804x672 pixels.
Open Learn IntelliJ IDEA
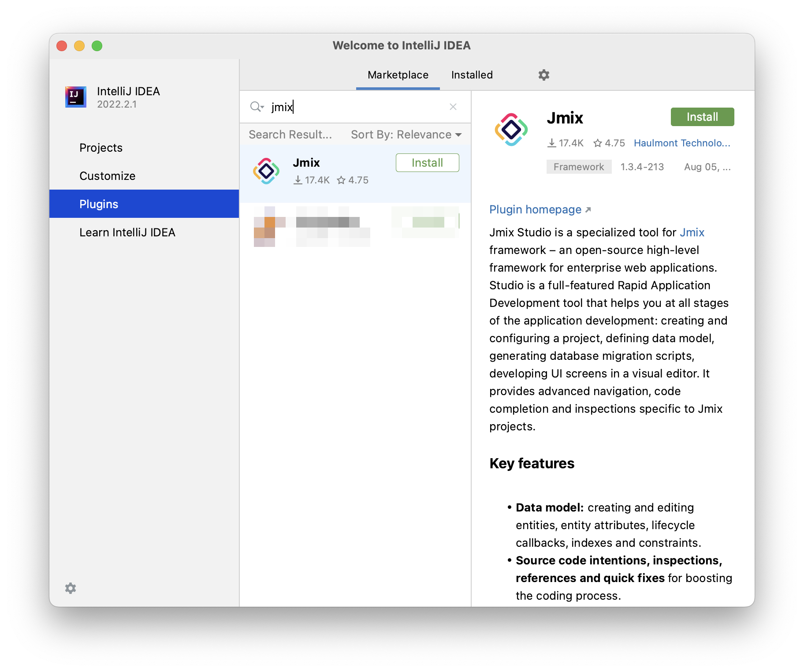tap(127, 232)
